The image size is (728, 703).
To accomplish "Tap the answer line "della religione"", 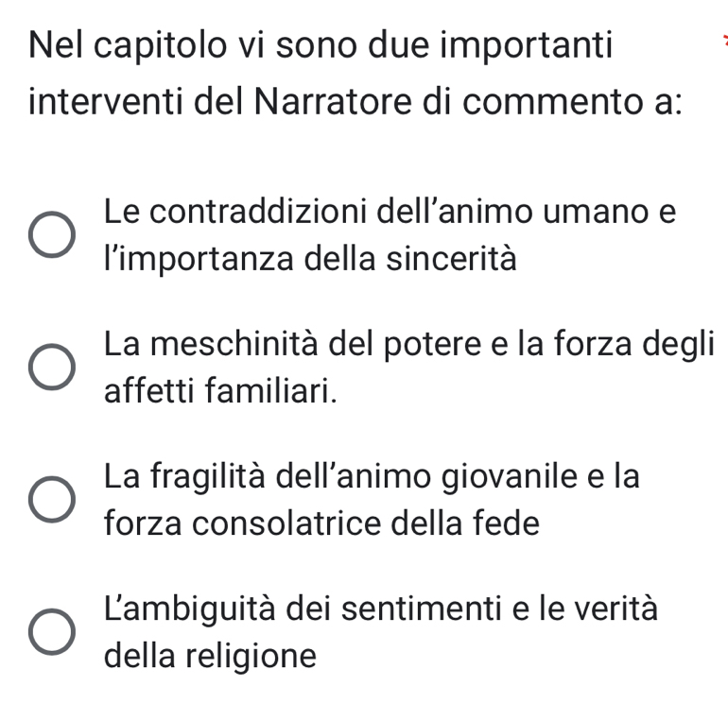I will [x=211, y=655].
